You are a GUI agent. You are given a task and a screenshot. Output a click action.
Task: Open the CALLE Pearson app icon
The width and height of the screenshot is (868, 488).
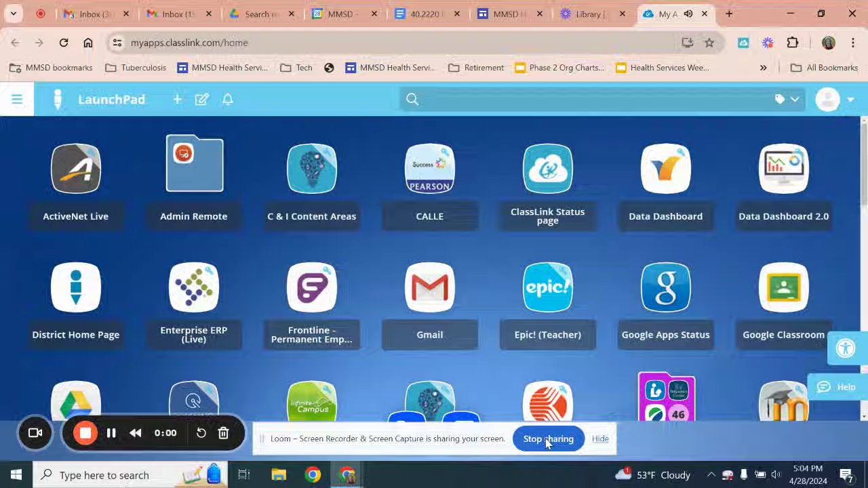(429, 169)
